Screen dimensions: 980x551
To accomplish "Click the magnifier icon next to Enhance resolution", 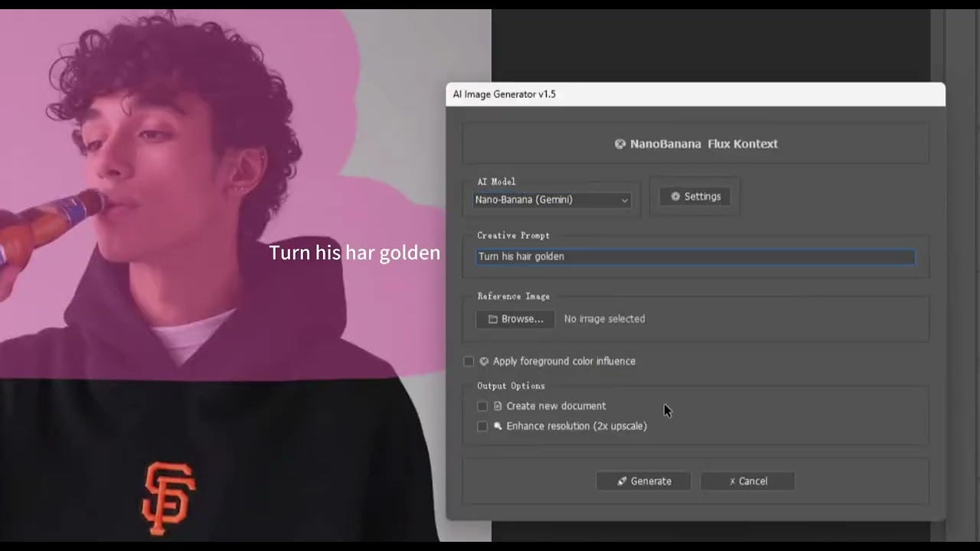I will [x=498, y=426].
